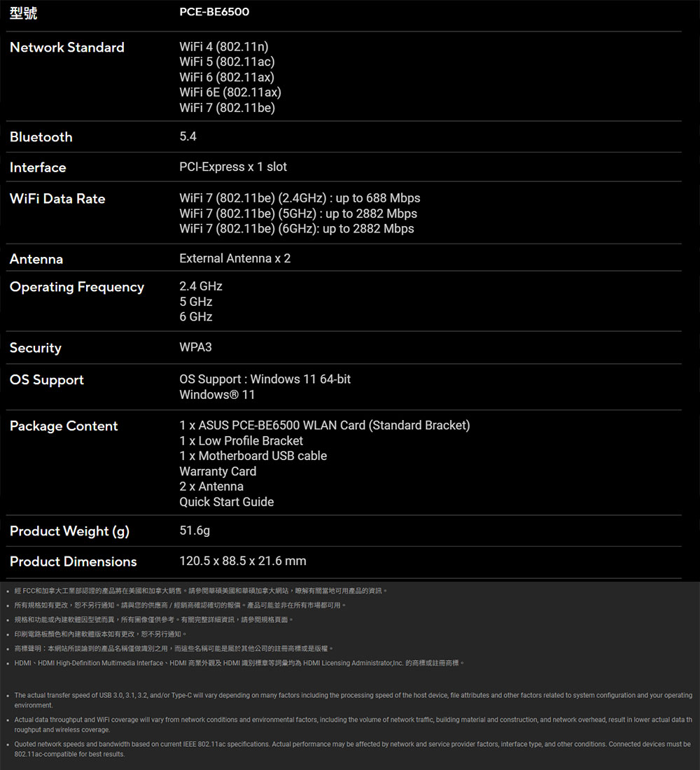The image size is (700, 770).
Task: Click the footnote "The actual transfer speed of USB"
Action: [x=353, y=700]
